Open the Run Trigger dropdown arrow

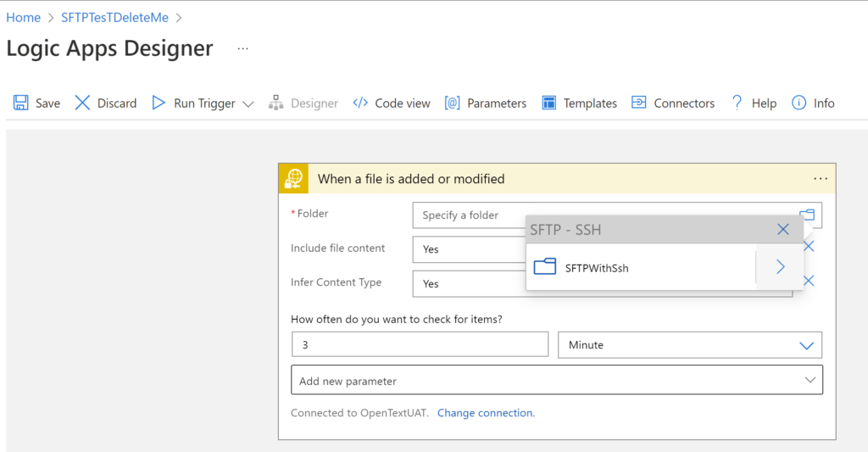(248, 104)
